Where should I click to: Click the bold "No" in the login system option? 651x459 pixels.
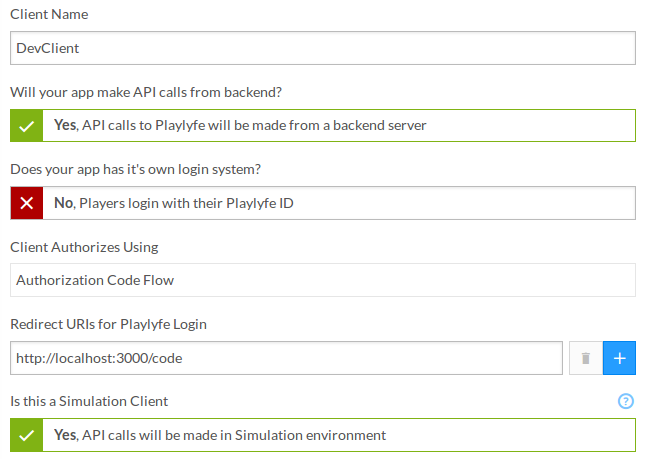pos(63,203)
